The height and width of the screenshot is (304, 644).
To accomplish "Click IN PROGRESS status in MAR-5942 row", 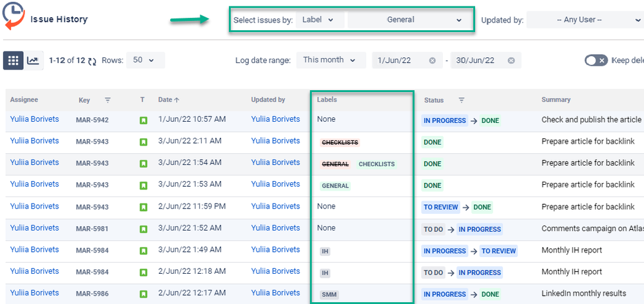I will point(445,120).
